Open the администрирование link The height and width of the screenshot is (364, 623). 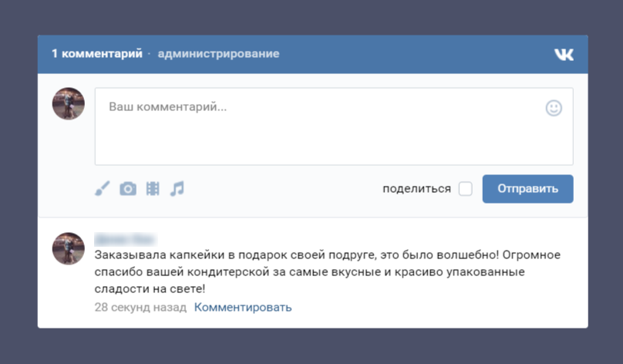coord(218,54)
